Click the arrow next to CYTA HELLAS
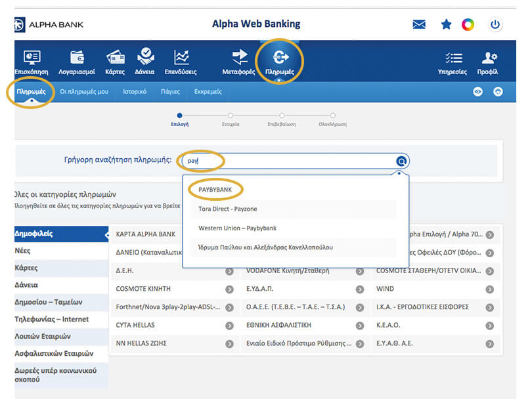The height and width of the screenshot is (403, 532). [x=229, y=326]
